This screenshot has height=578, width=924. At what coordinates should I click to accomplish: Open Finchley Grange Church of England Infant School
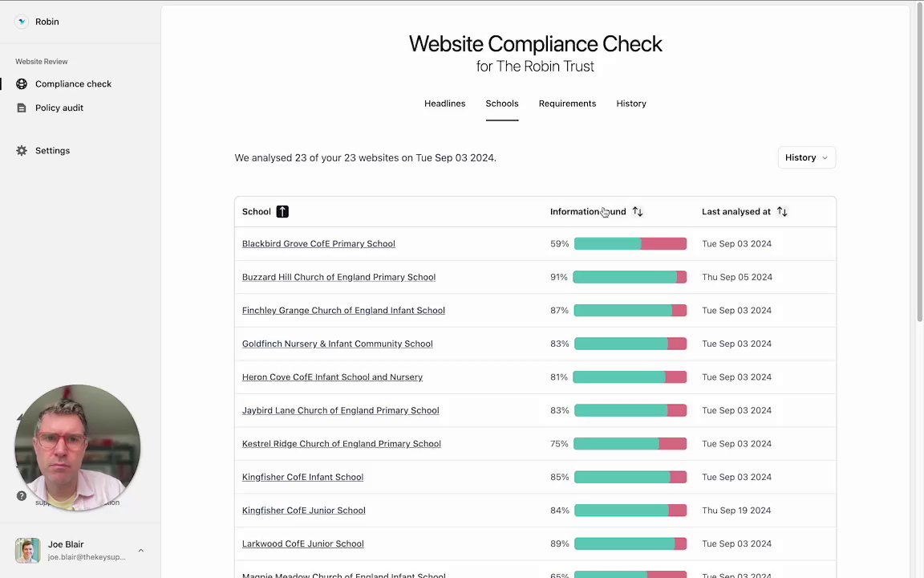coord(343,310)
